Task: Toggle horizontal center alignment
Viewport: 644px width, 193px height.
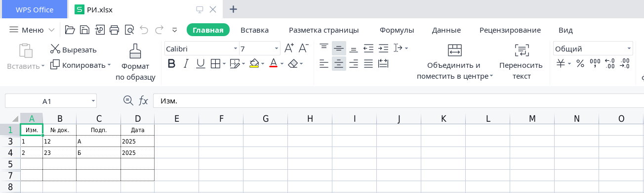Action: [x=339, y=63]
